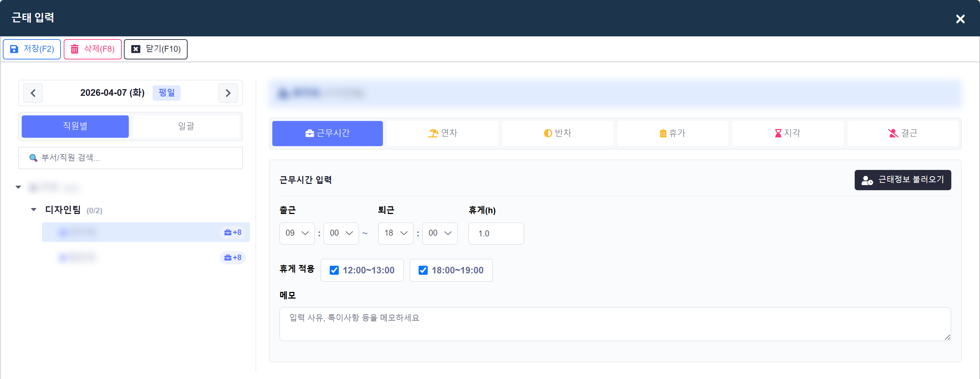Select the 지각 tab
The image size is (980, 379).
[x=787, y=134]
